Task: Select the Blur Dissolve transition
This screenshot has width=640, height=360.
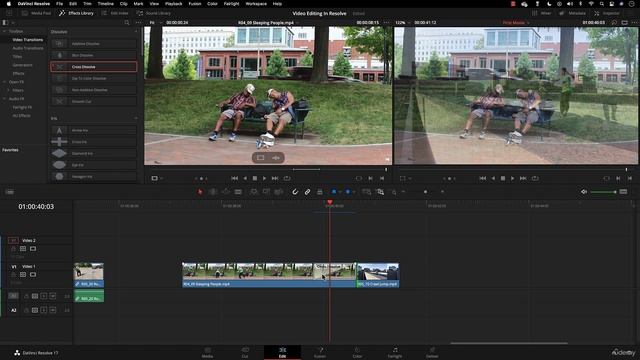Action: (93, 55)
